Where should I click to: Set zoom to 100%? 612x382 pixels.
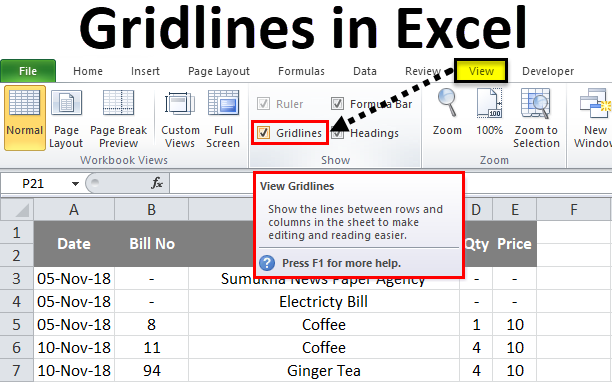[489, 112]
